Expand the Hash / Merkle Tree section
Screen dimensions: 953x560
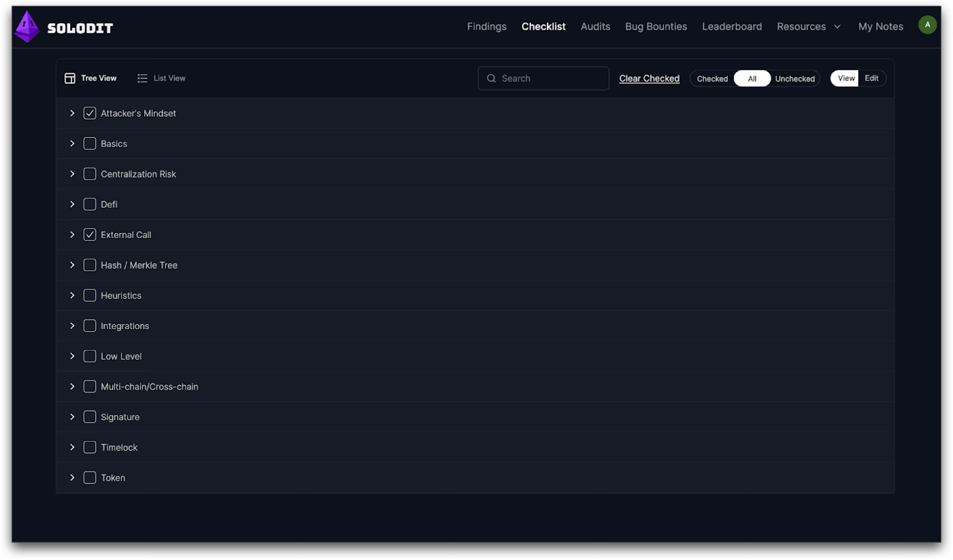72,265
